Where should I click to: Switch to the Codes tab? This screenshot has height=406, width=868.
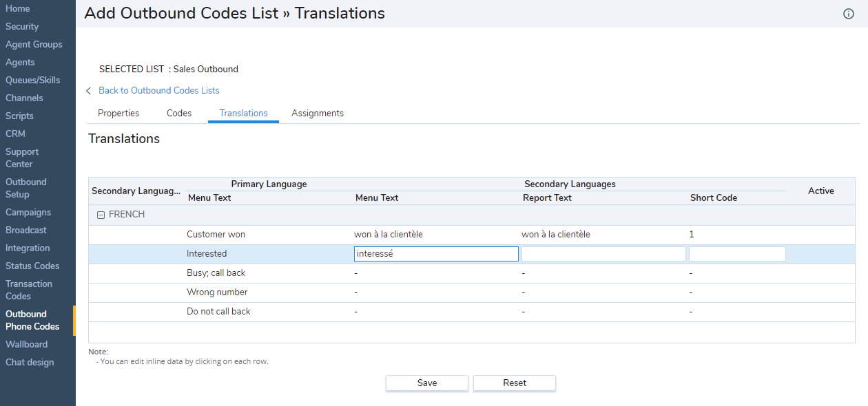[x=179, y=114]
